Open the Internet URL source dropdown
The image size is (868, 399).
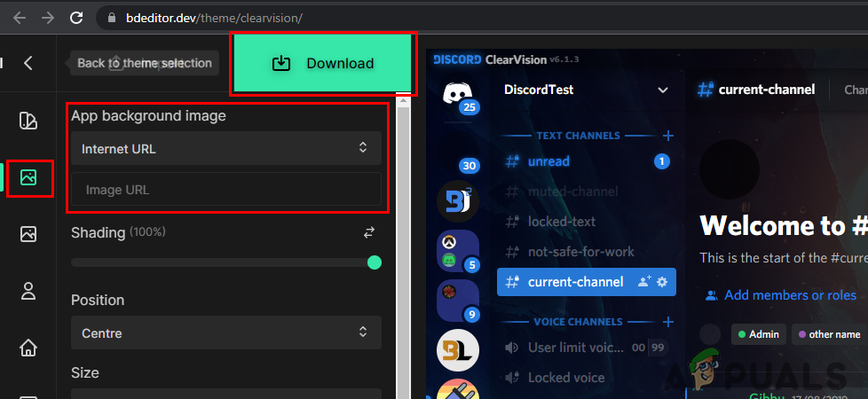225,148
